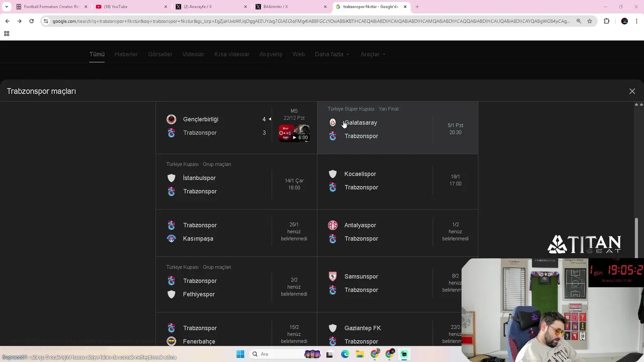Play the Gençlerbirliği match highlights video

(294, 133)
